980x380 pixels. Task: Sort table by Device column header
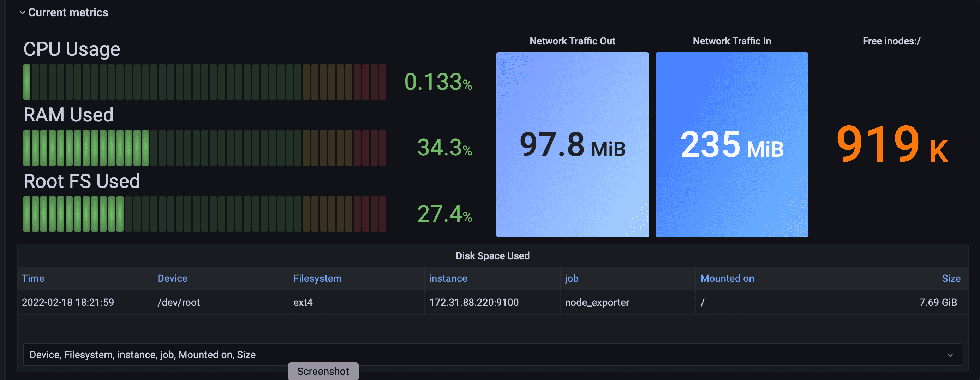[172, 278]
